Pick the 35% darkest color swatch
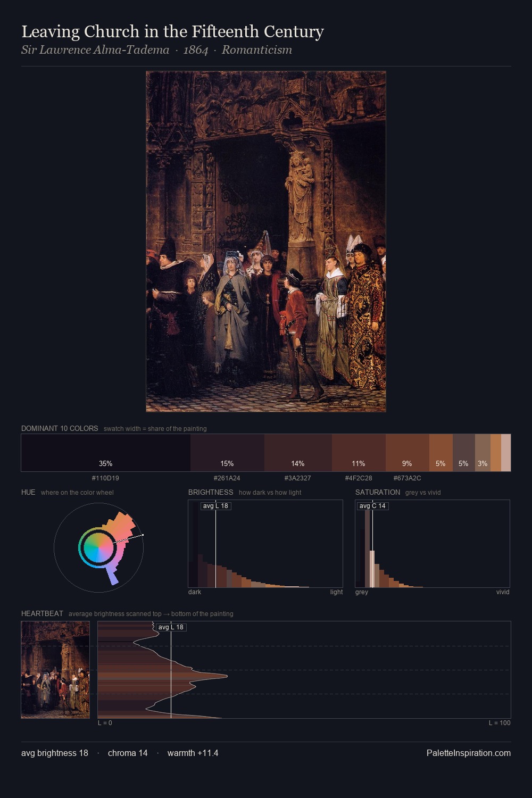The image size is (532, 798). pyautogui.click(x=106, y=453)
